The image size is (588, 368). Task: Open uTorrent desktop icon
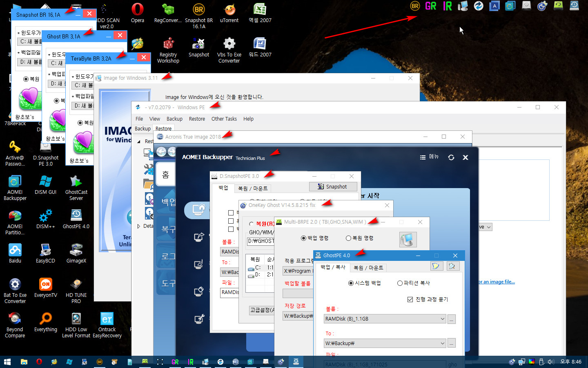(x=229, y=13)
